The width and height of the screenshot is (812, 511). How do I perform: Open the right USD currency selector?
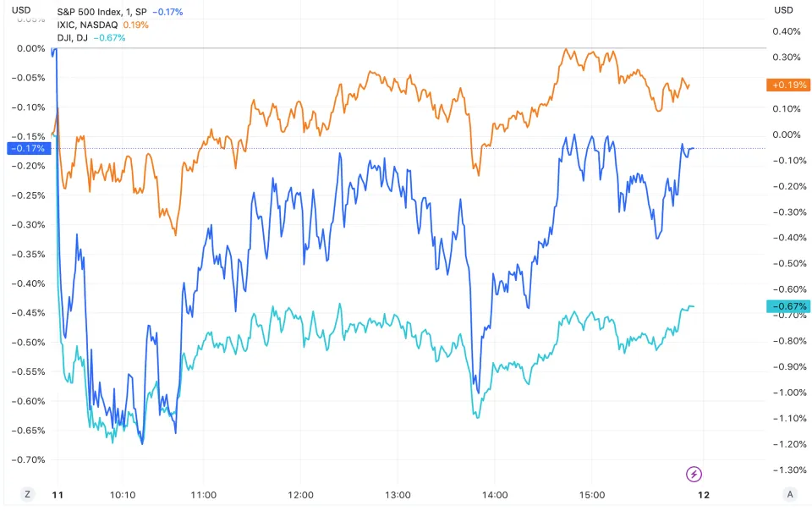pyautogui.click(x=784, y=10)
